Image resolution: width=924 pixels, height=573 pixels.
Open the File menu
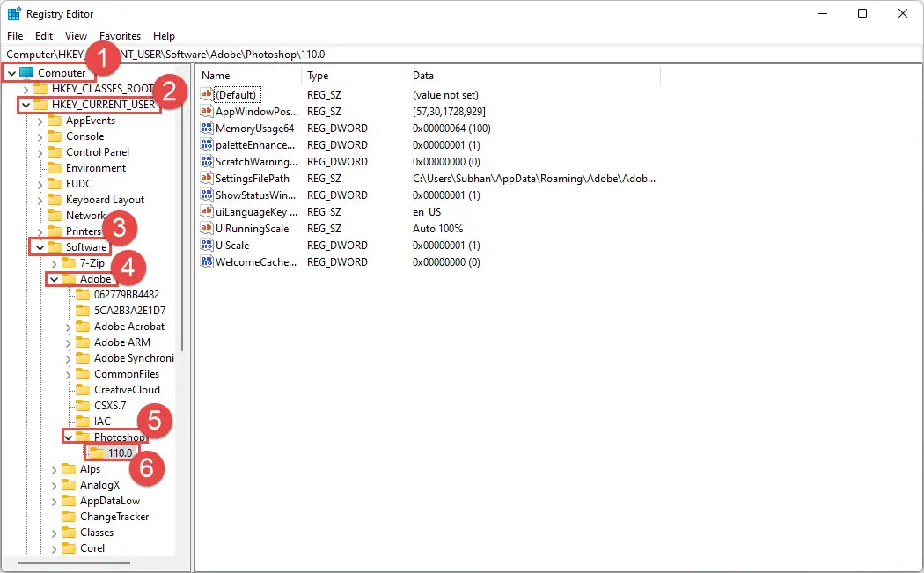click(x=15, y=36)
